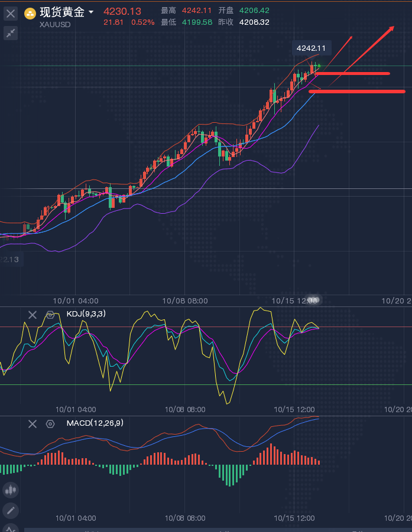Open KDJ indicator settings hexagon icon
Screen dimensions: 412x532
(x=50, y=315)
